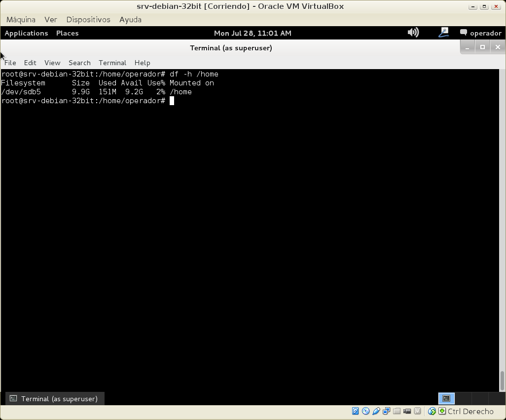Open the terminal's Search menu

click(x=79, y=63)
